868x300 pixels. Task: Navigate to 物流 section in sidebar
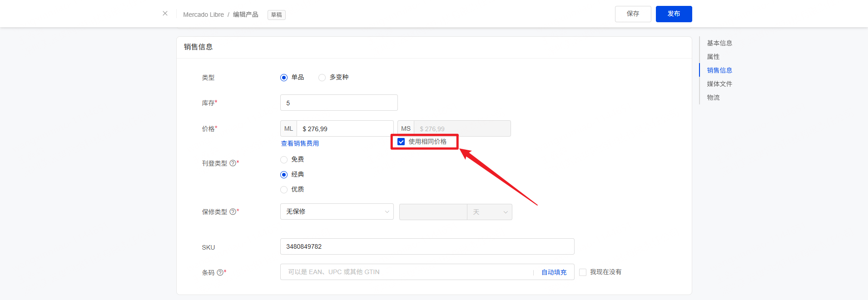tap(713, 98)
